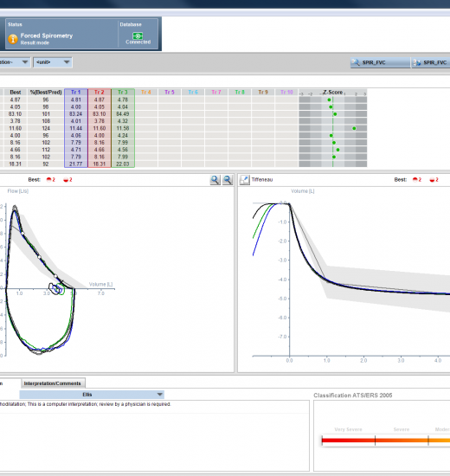Zoom in on the flow-volume graph

click(x=215, y=180)
